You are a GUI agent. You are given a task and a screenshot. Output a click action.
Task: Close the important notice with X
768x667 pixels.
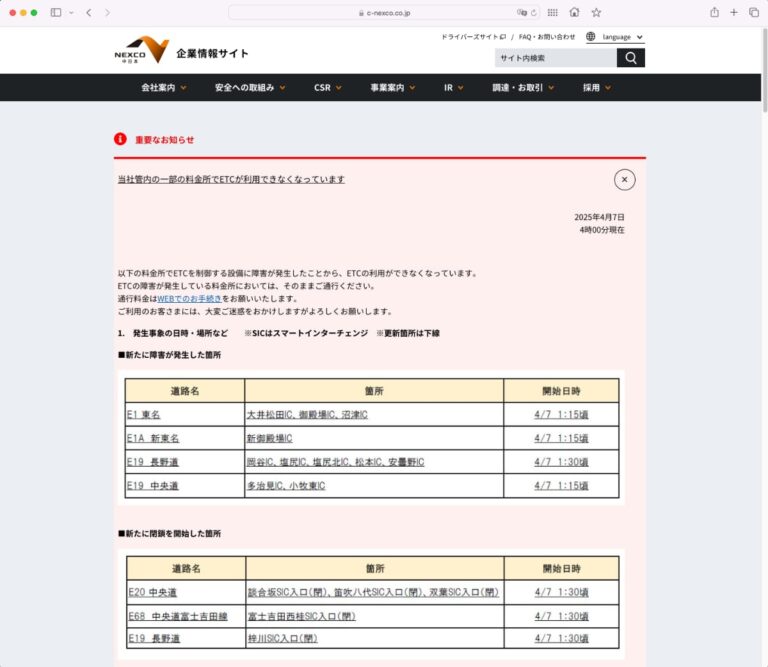tap(624, 180)
